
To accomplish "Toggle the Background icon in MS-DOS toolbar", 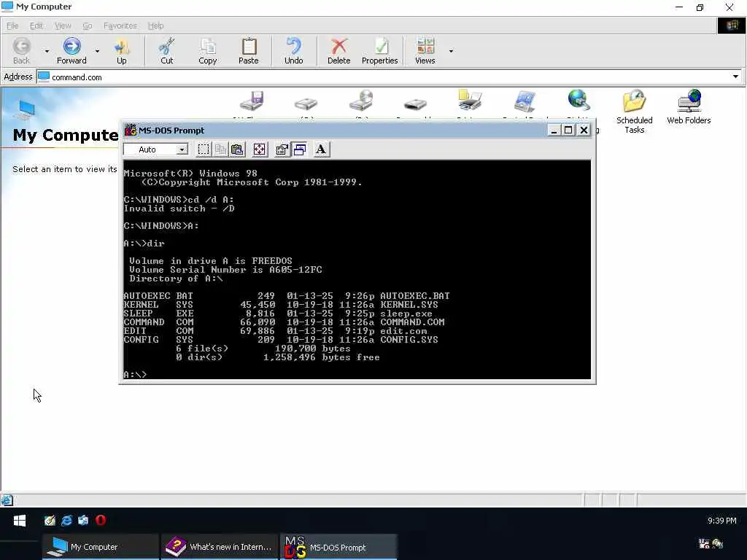I will (299, 149).
